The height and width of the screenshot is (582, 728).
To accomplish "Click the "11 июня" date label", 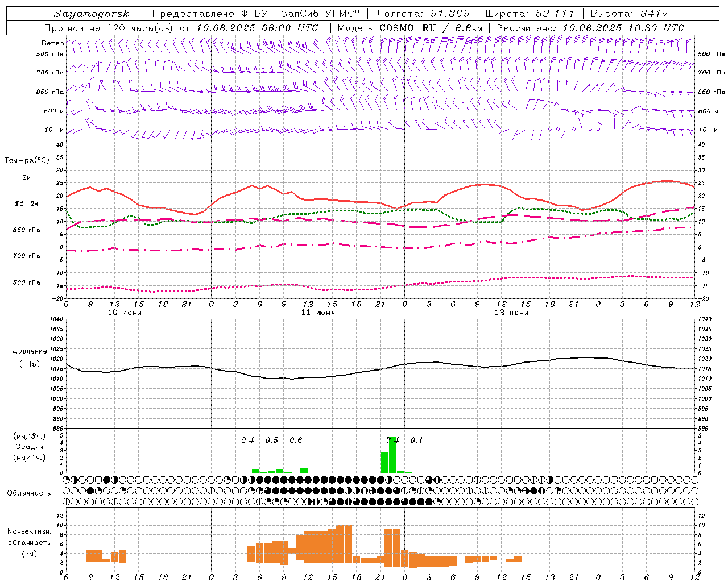I will tap(318, 313).
